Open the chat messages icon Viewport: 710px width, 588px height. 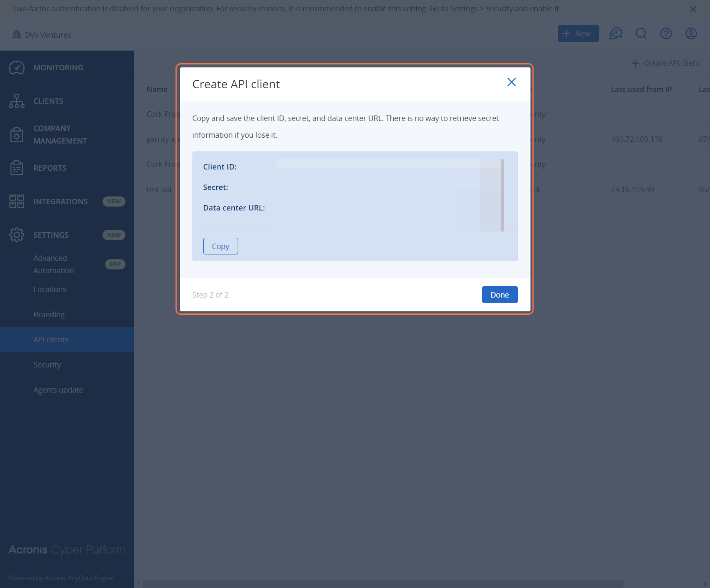tap(616, 33)
